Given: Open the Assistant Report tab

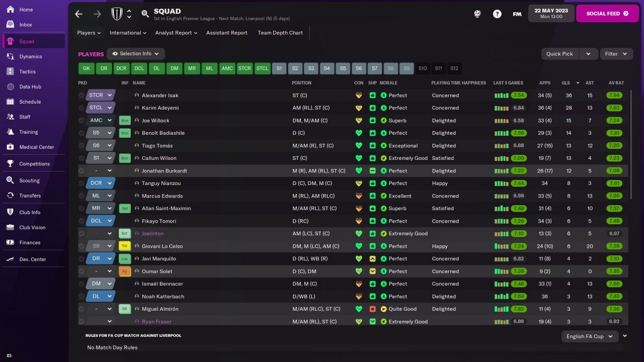Looking at the screenshot, I should (x=227, y=33).
